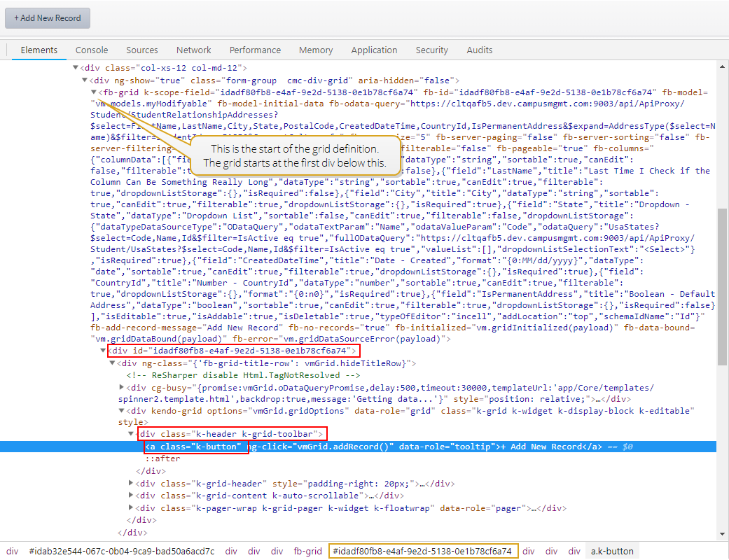Click the first div breadcrumb item
Image resolution: width=729 pixels, height=560 pixels.
12,551
